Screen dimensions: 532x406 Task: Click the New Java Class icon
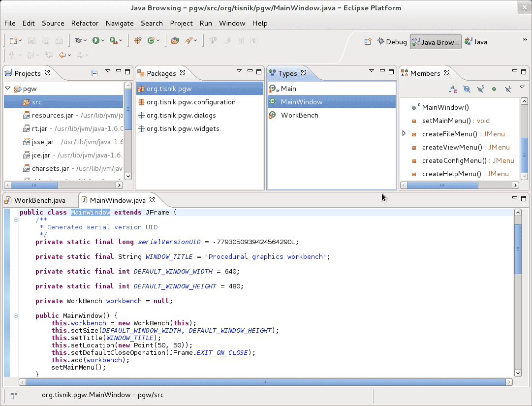[151, 41]
